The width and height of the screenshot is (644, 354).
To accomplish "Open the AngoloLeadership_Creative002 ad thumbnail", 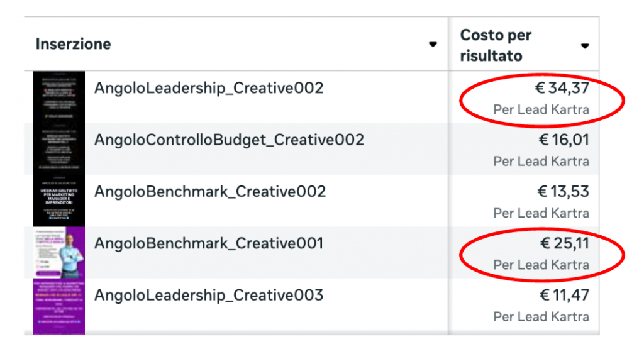I will click(x=58, y=97).
